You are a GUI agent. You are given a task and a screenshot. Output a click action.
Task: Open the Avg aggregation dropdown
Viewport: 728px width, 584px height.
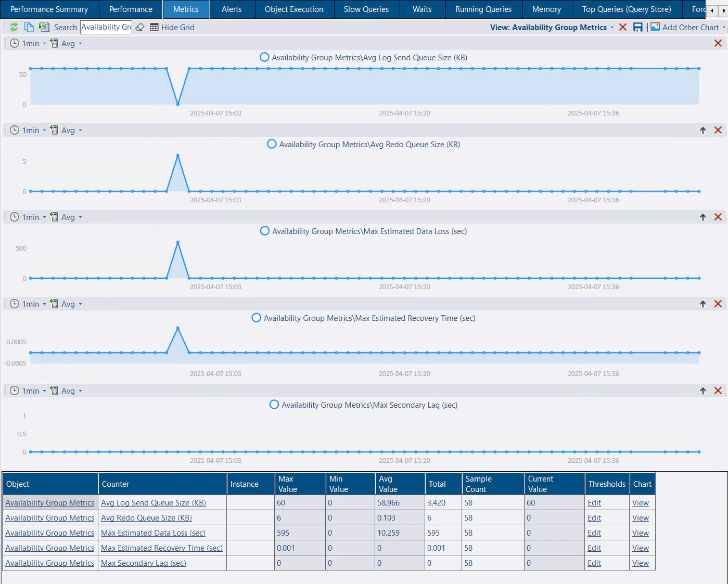point(80,43)
